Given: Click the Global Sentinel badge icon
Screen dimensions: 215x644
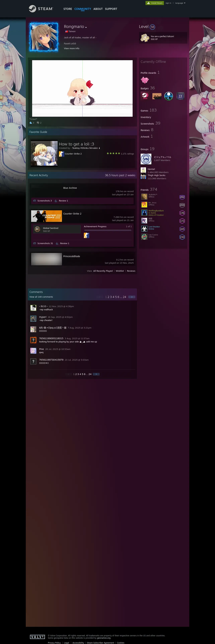Looking at the screenshot, I should tap(38, 229).
